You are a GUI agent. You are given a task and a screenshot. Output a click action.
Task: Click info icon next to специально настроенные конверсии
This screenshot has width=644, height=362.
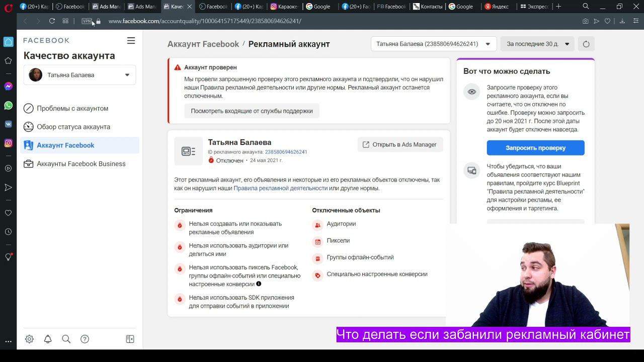click(x=259, y=284)
